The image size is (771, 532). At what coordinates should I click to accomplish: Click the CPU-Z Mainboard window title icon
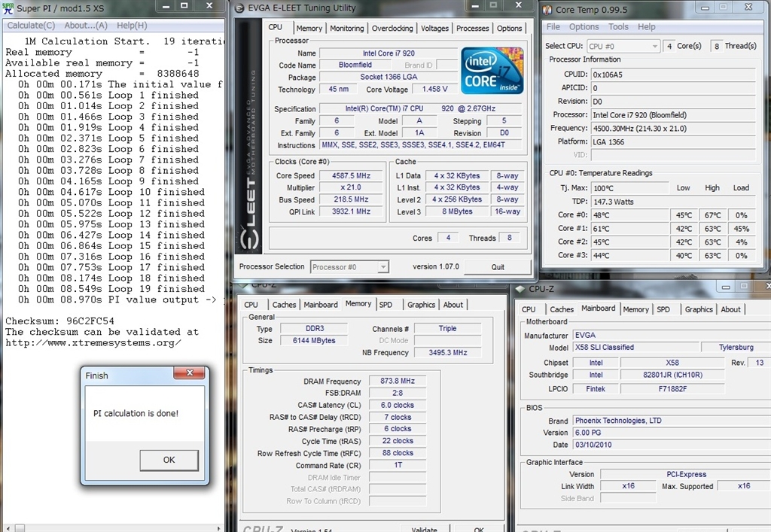[520, 289]
